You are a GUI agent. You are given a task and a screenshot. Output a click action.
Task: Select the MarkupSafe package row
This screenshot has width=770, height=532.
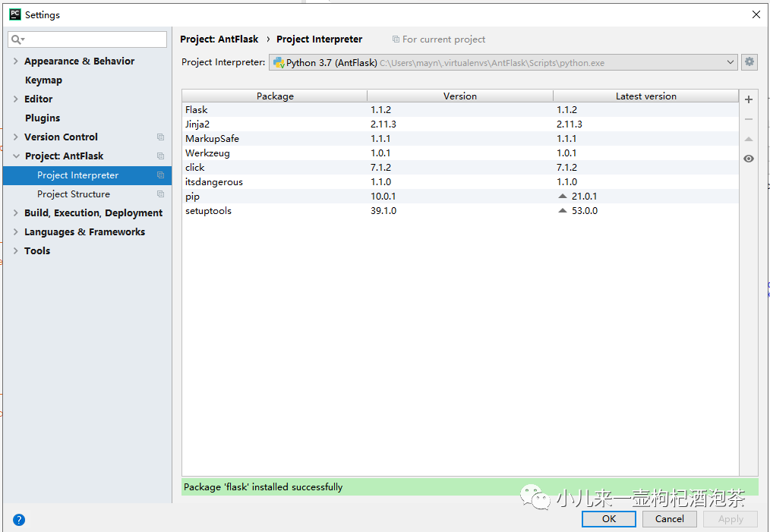[460, 138]
